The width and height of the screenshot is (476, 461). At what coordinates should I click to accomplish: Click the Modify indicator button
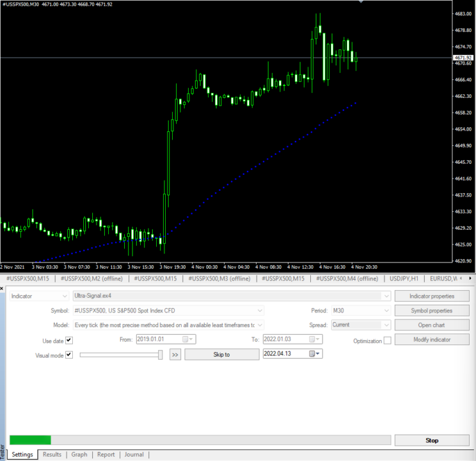point(432,340)
